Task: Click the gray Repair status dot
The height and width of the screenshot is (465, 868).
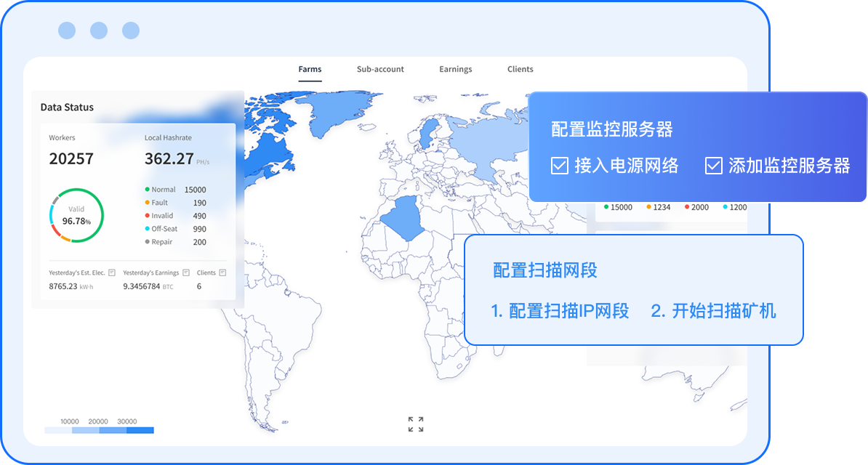Action: 148,242
